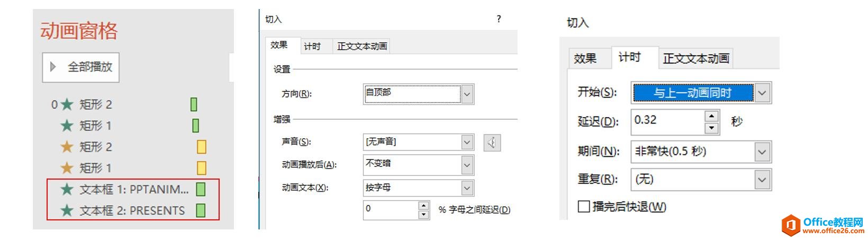Click the help question mark in 切入 dialog
The image size is (868, 240).
[499, 19]
